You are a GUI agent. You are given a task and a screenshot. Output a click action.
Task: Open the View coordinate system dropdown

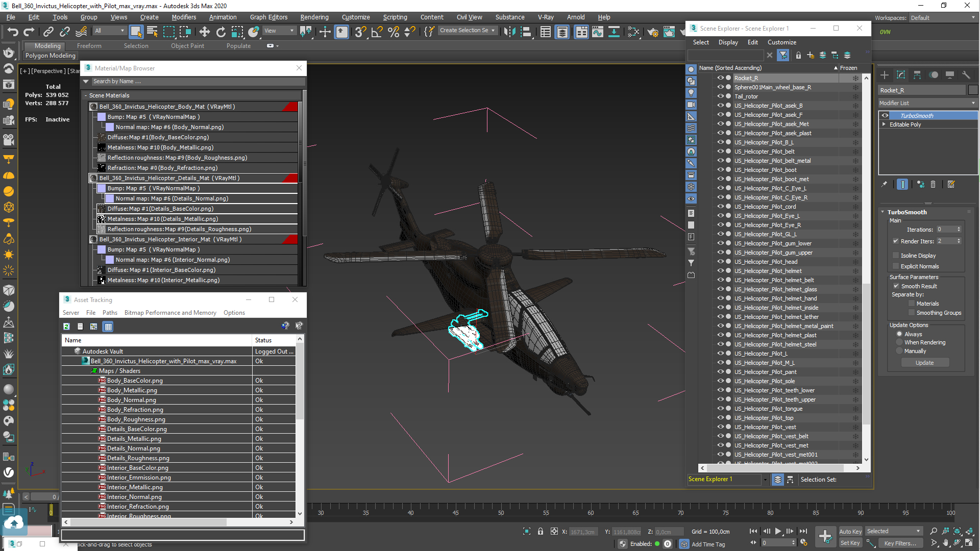click(x=279, y=31)
